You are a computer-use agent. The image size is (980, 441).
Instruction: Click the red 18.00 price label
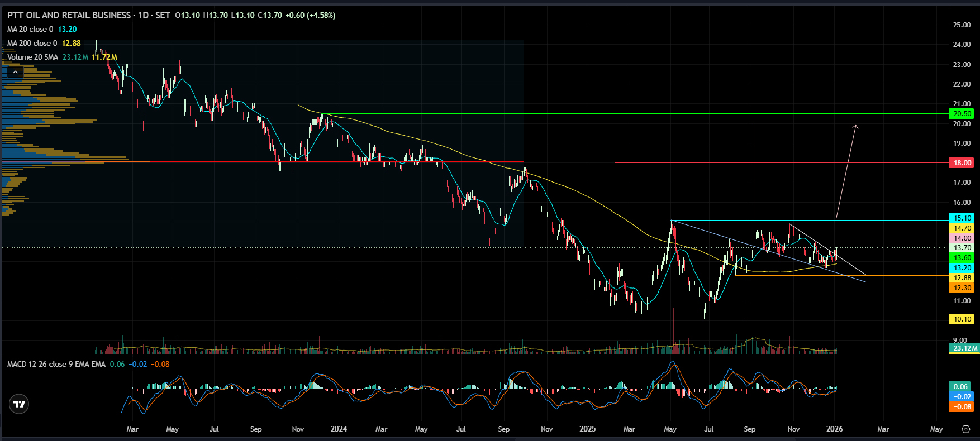[962, 163]
